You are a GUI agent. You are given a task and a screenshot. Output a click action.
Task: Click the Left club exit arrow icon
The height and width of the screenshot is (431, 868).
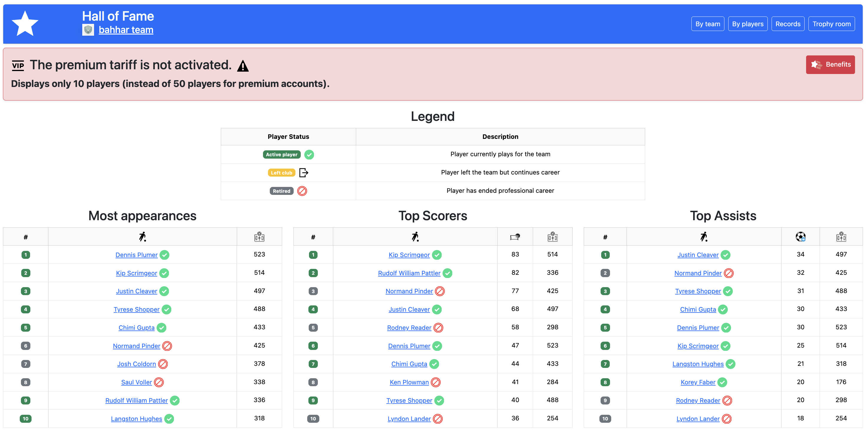pos(304,173)
